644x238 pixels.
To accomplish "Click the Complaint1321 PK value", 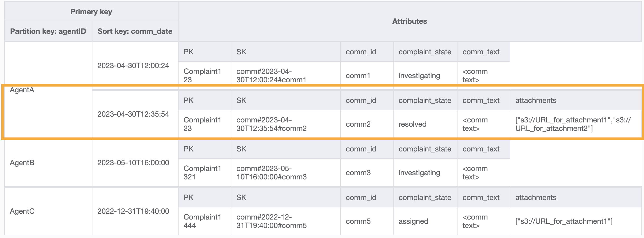I will [x=202, y=173].
